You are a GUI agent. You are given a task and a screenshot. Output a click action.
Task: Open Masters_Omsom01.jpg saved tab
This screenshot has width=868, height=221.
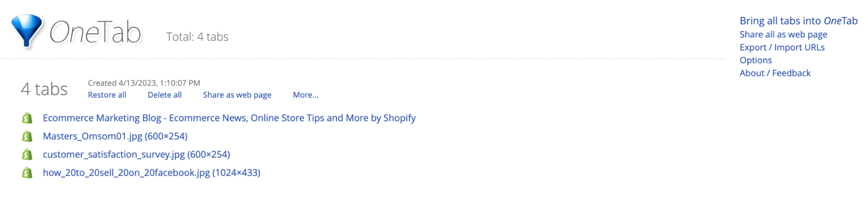click(115, 136)
